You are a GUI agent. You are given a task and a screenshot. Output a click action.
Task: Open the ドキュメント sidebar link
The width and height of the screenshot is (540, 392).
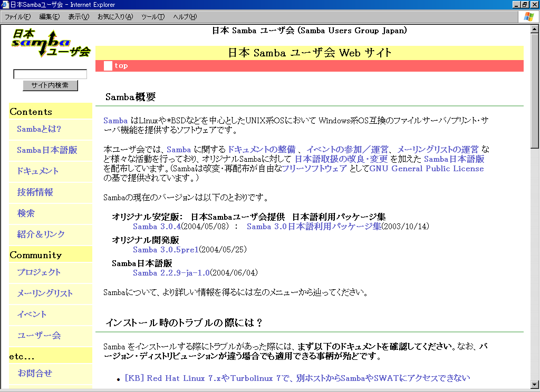pyautogui.click(x=38, y=171)
